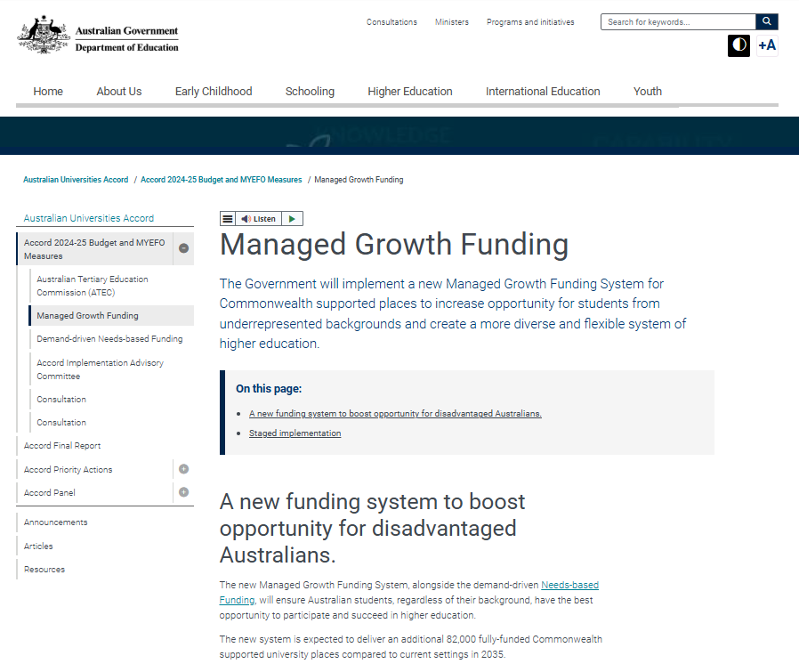The height and width of the screenshot is (672, 799).
Task: Increase text size with +A button
Action: pyautogui.click(x=766, y=45)
